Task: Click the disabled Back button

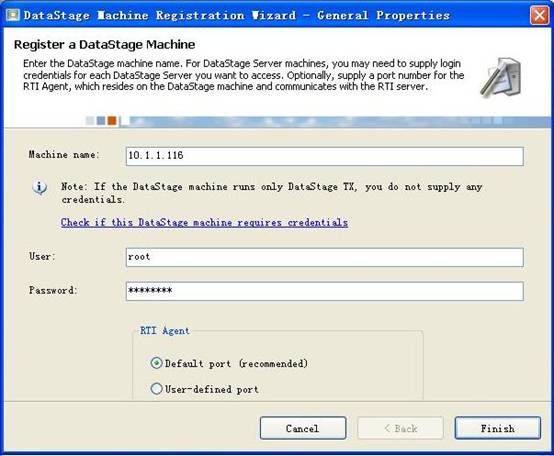Action: coord(400,428)
